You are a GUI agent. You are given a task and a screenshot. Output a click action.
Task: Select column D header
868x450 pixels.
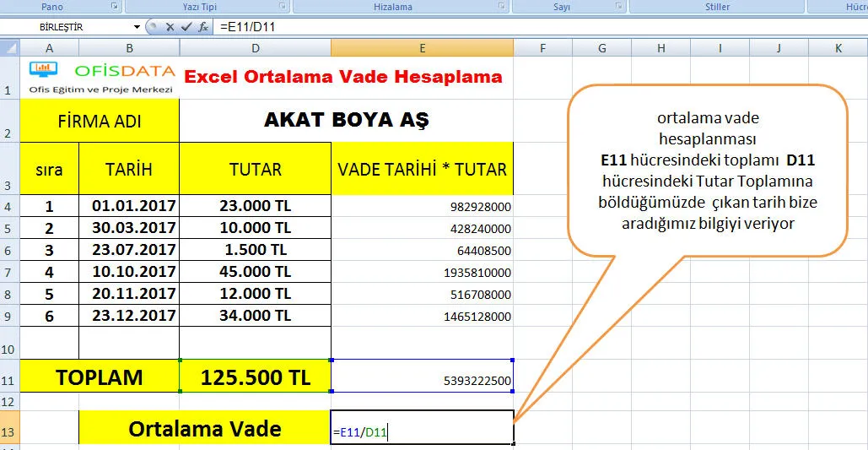coord(255,48)
